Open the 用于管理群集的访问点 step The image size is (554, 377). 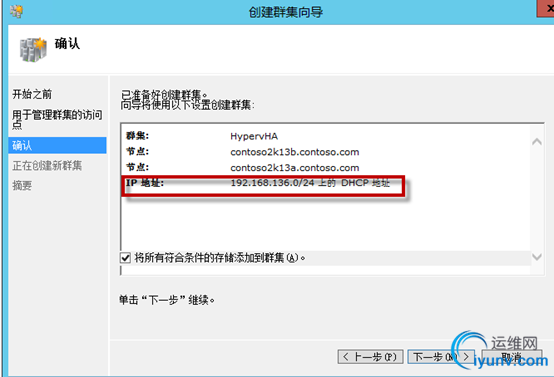[x=57, y=119]
